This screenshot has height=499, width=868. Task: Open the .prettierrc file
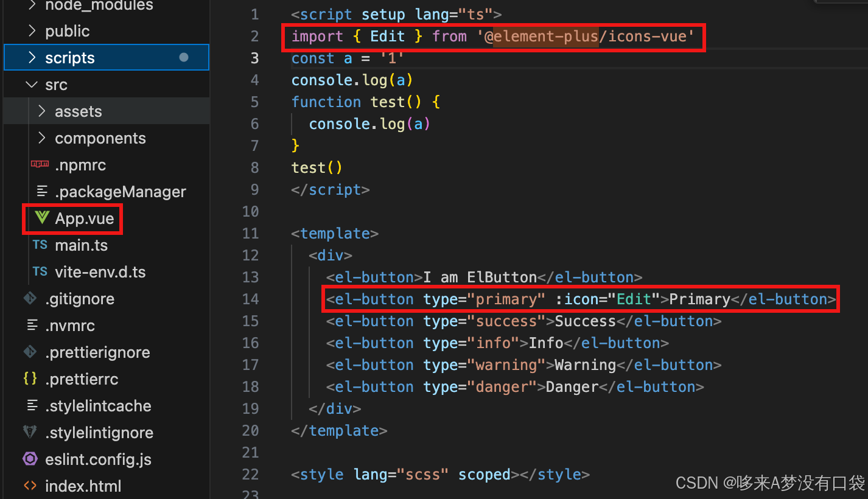click(x=82, y=379)
